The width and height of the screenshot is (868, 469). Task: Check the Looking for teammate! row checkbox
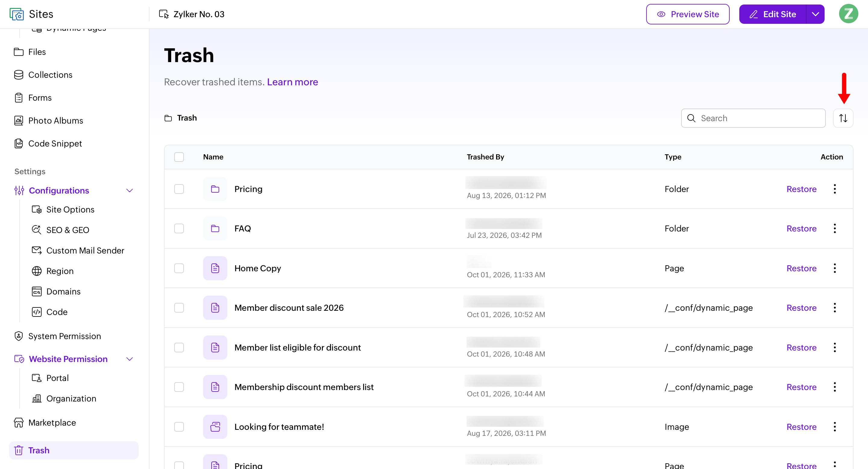[x=179, y=427]
